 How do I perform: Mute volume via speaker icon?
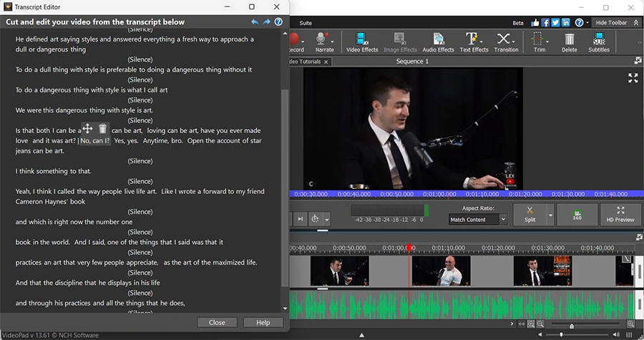(540, 335)
